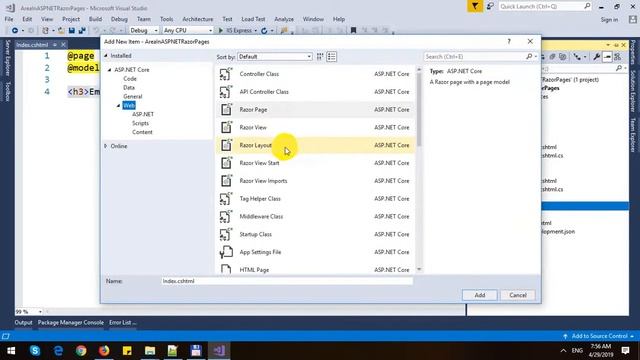
Task: Click the Solution Explorer search magnifier icon
Action: (x=619, y=68)
